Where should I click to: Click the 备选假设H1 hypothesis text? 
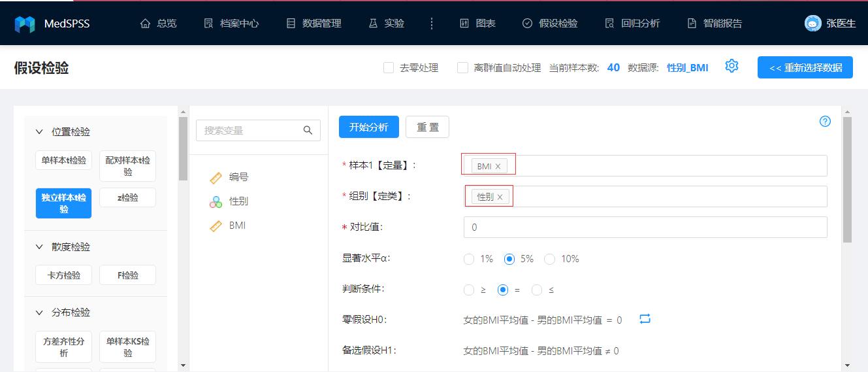(x=541, y=351)
